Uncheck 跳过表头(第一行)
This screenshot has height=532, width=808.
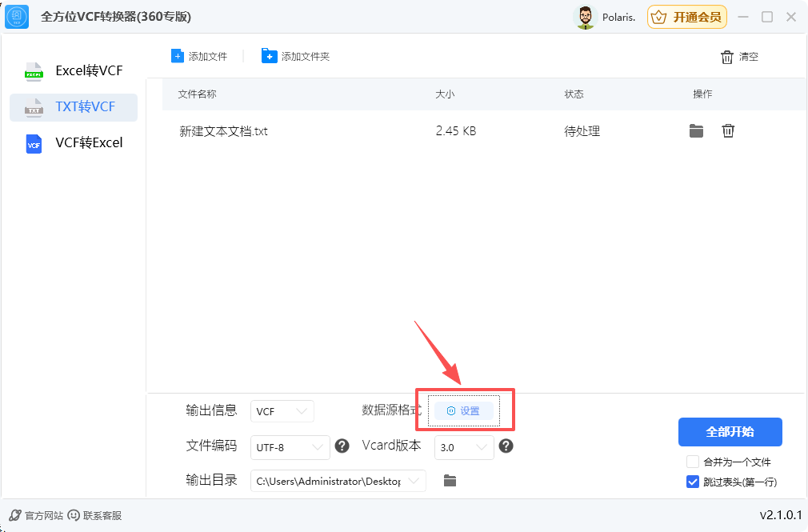692,482
